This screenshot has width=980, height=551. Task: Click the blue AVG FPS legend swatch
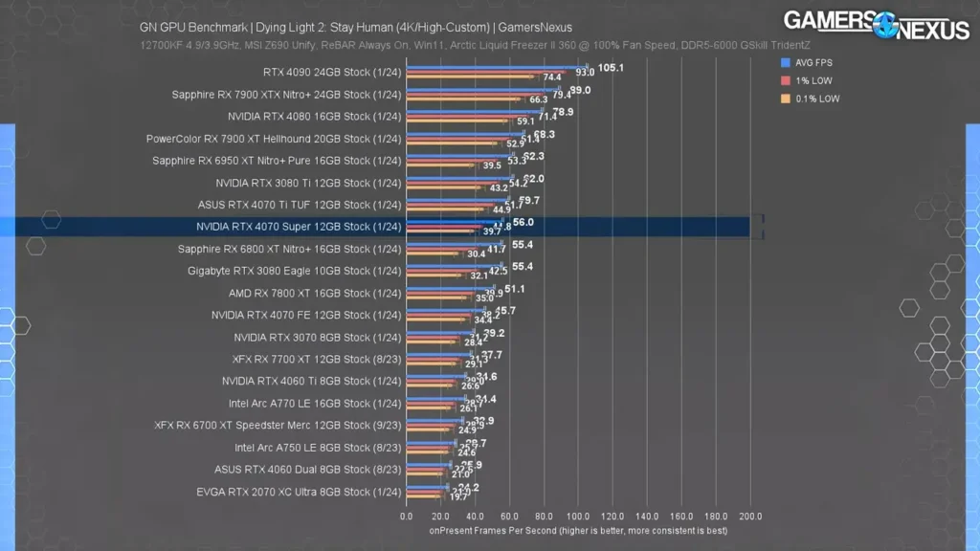click(785, 62)
